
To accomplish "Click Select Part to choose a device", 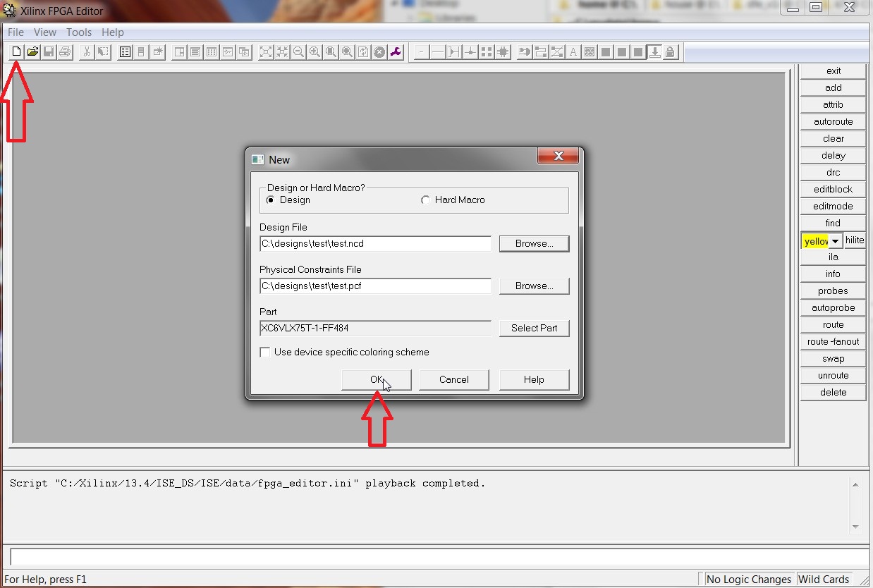I will pyautogui.click(x=534, y=328).
